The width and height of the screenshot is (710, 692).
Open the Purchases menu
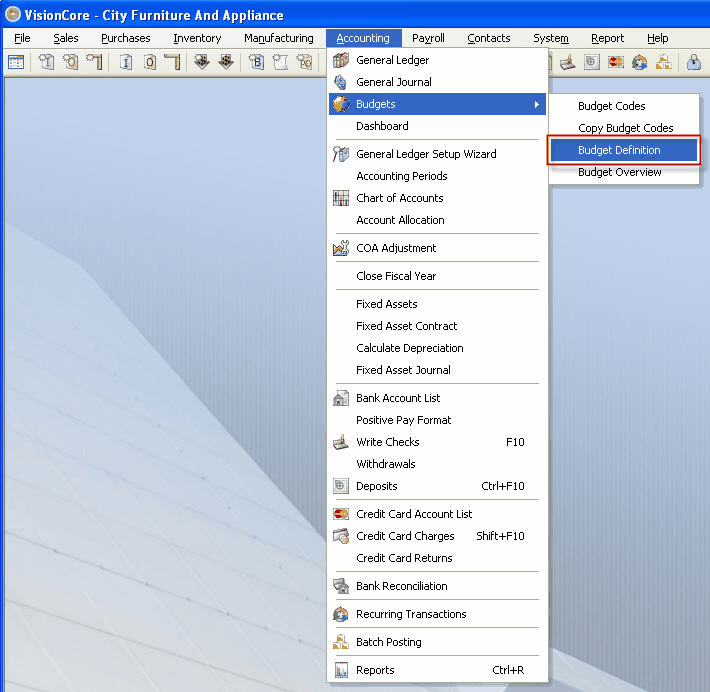[x=125, y=38]
